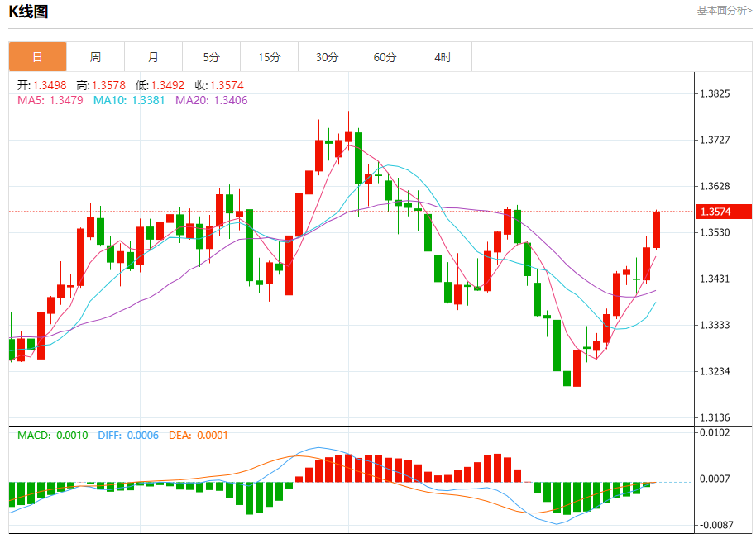Click the blue DIFF value label

pos(128,435)
